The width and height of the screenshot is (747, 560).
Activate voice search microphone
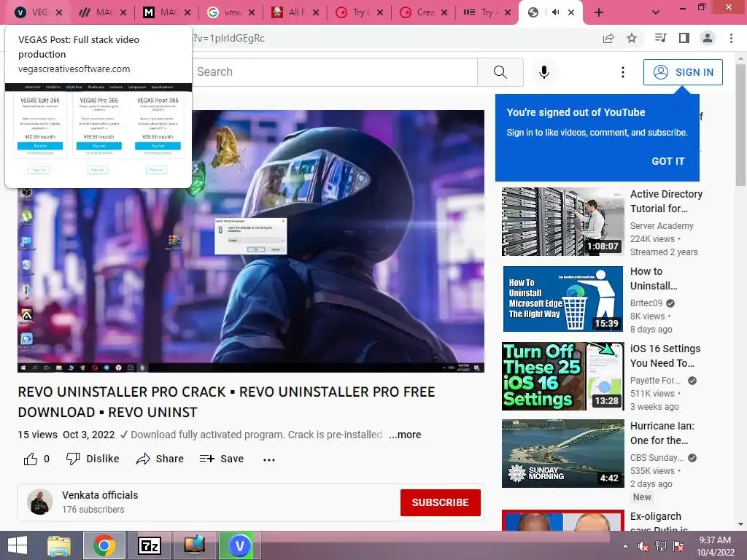click(x=543, y=72)
